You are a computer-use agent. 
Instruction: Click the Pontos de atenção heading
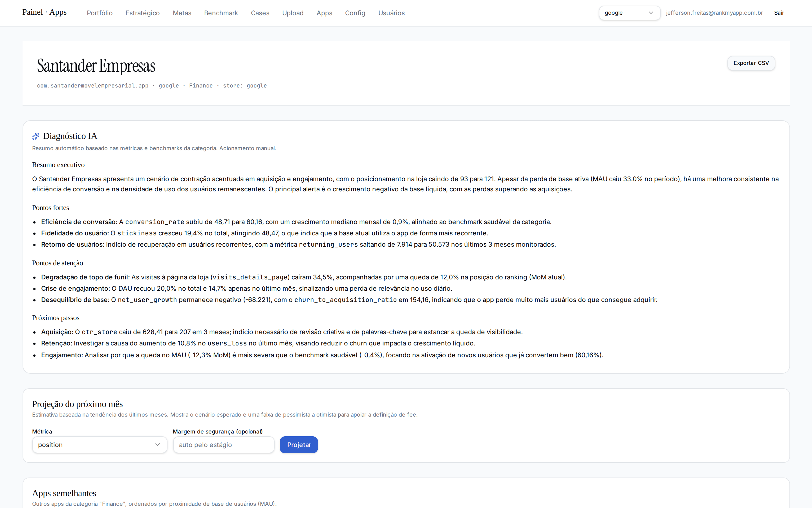(x=58, y=263)
